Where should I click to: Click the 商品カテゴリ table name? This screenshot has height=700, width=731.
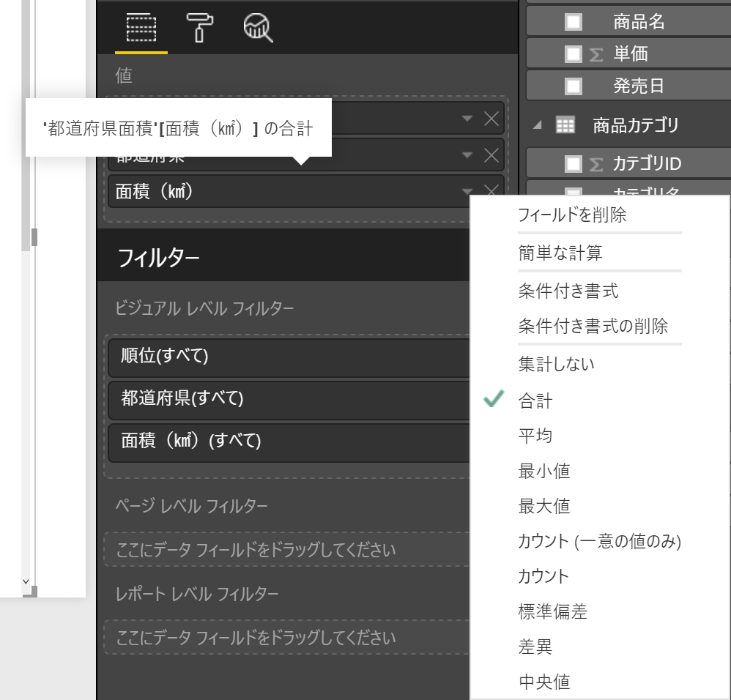click(x=636, y=125)
